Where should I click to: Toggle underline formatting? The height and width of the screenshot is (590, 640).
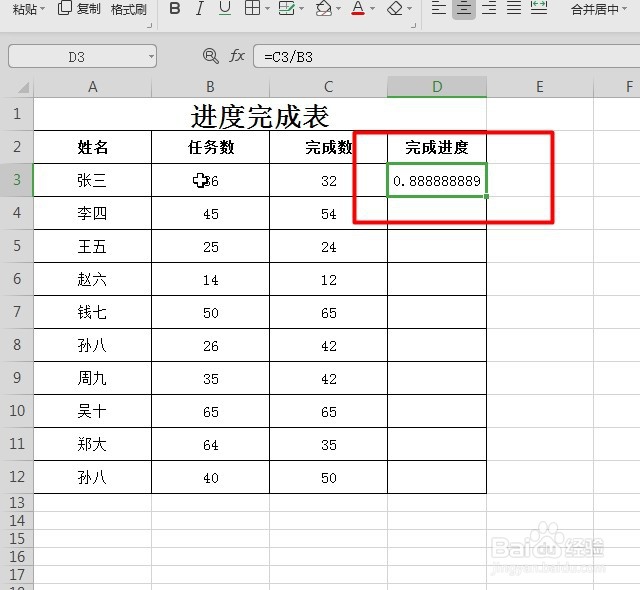coord(224,8)
